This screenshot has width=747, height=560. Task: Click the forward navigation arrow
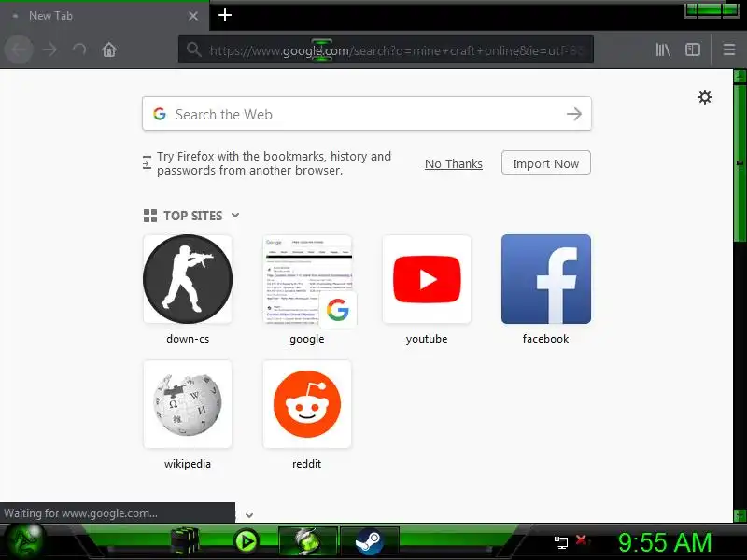click(x=49, y=49)
